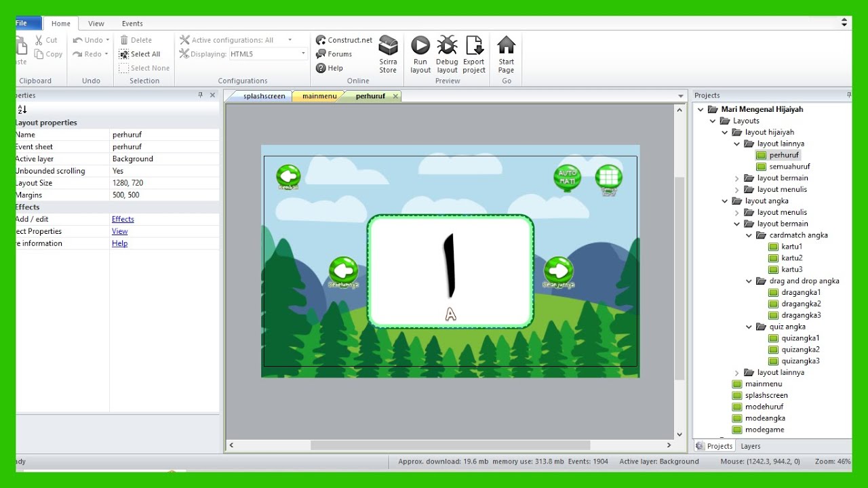
Task: Click the Delete ribbon button
Action: click(x=136, y=40)
